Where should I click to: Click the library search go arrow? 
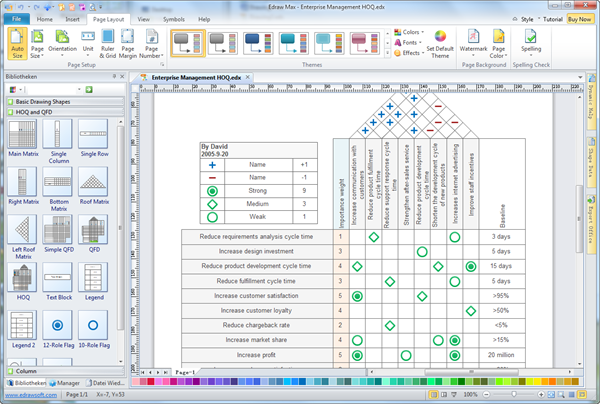(89, 90)
